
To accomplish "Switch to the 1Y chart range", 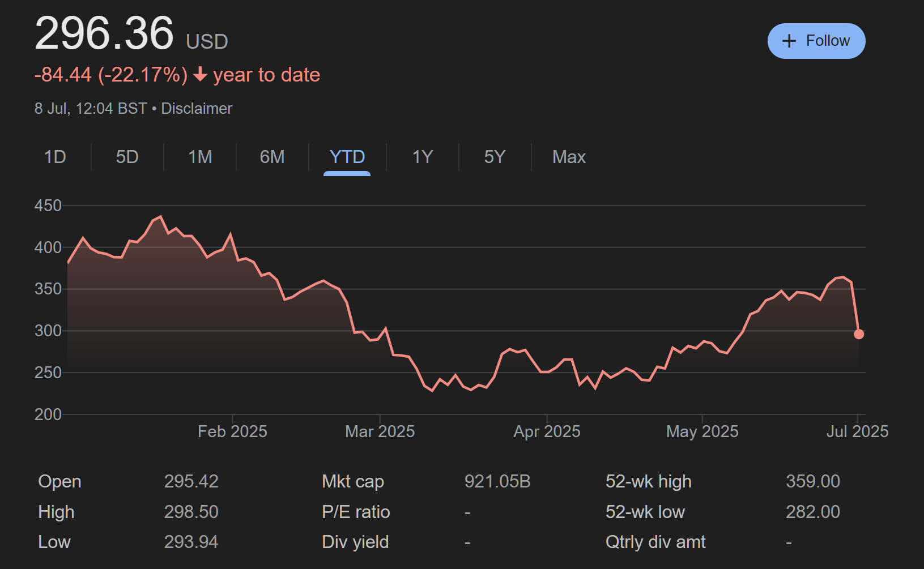I will 422,157.
